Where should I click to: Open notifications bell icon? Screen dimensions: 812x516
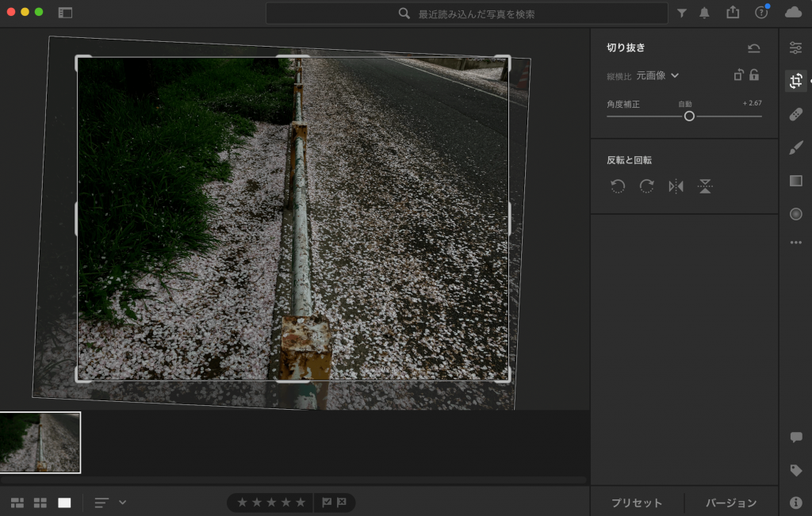point(704,13)
